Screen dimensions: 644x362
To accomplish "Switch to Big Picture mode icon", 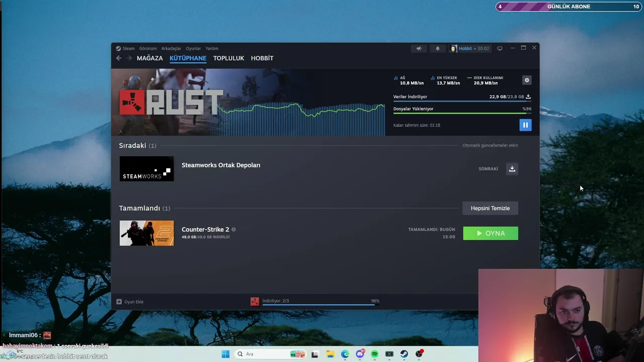I will [x=500, y=48].
